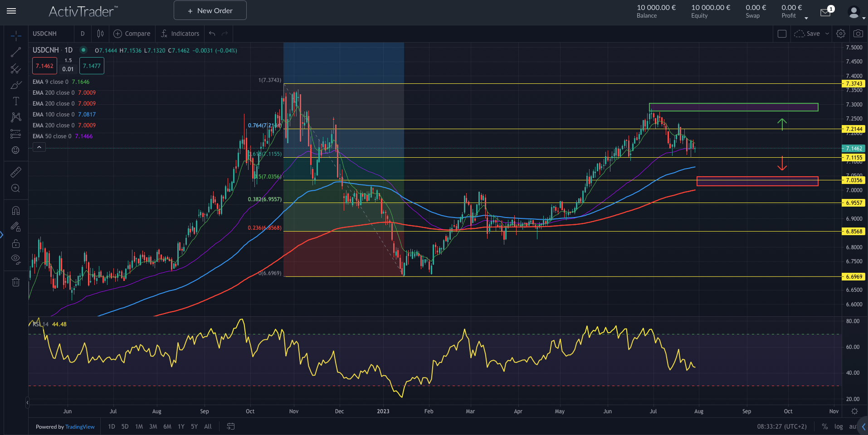Open the Save layout dropdown chevron
The width and height of the screenshot is (868, 435).
[826, 33]
